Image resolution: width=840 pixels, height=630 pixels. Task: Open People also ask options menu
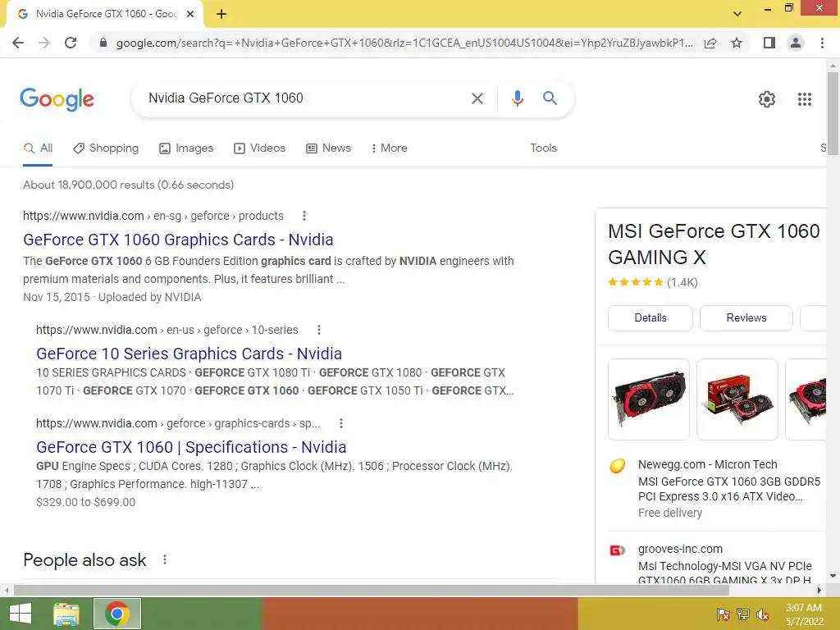tap(165, 559)
